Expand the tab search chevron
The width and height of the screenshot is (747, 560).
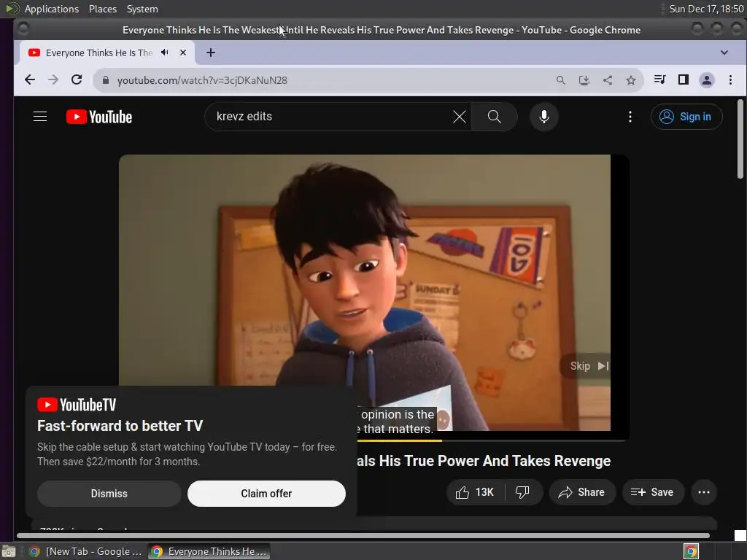click(x=724, y=52)
